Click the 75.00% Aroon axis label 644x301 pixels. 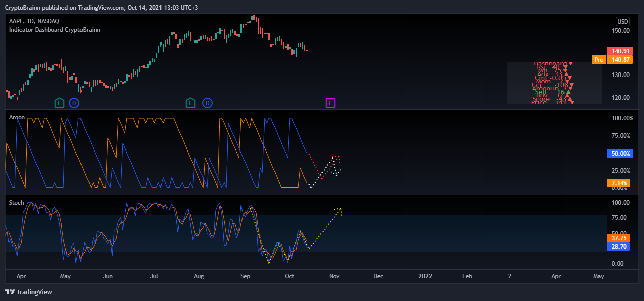(621, 136)
